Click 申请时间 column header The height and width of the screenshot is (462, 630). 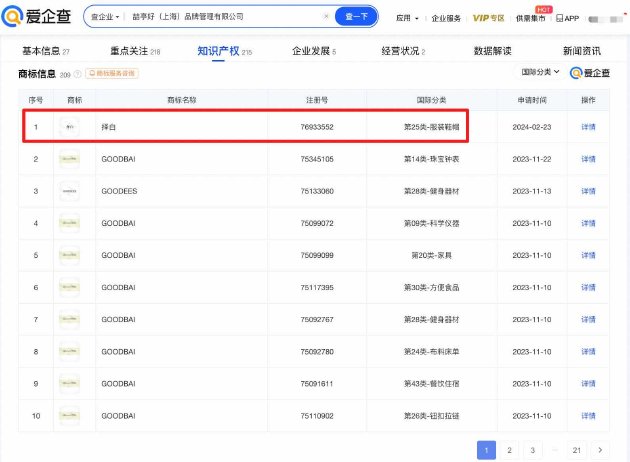[532, 100]
